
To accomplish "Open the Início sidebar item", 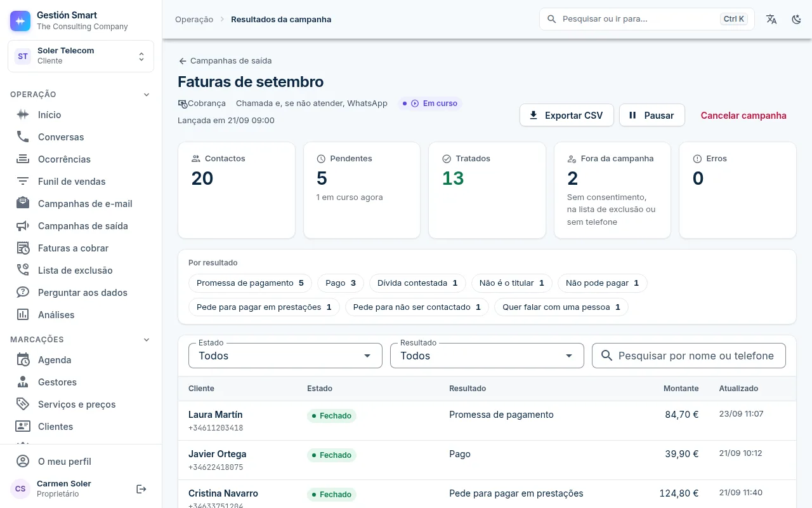I will (x=81, y=115).
